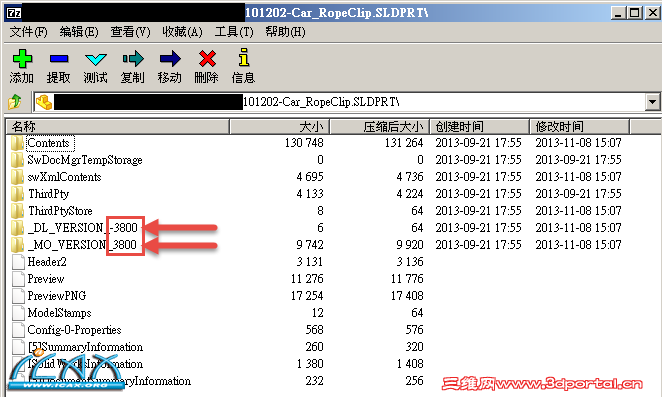Click the Move (移动) blue arrow icon

[x=170, y=59]
